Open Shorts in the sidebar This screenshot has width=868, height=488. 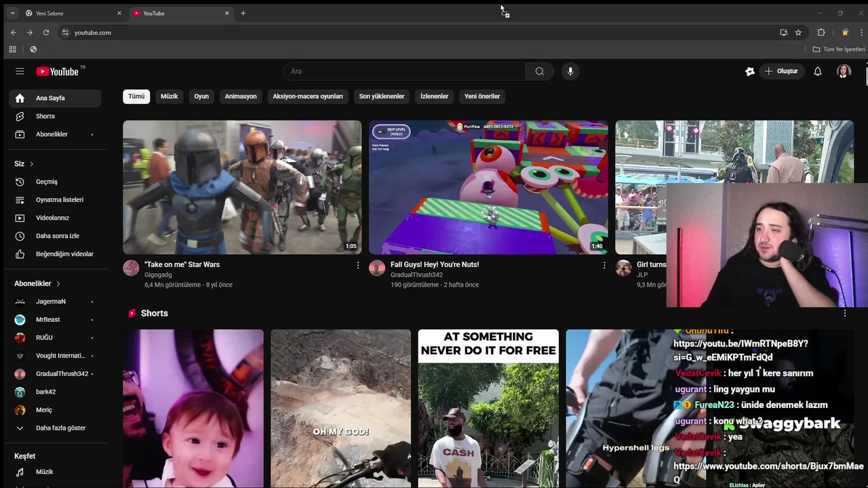coord(55,117)
